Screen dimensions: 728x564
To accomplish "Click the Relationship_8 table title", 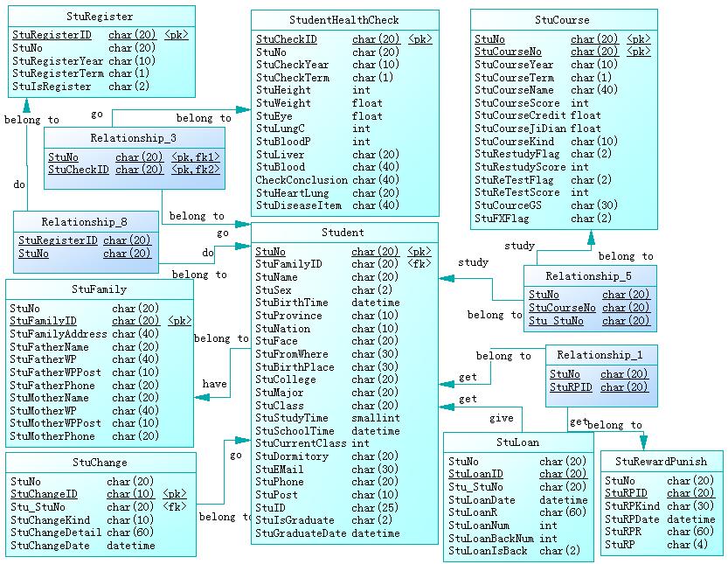I will [x=85, y=222].
